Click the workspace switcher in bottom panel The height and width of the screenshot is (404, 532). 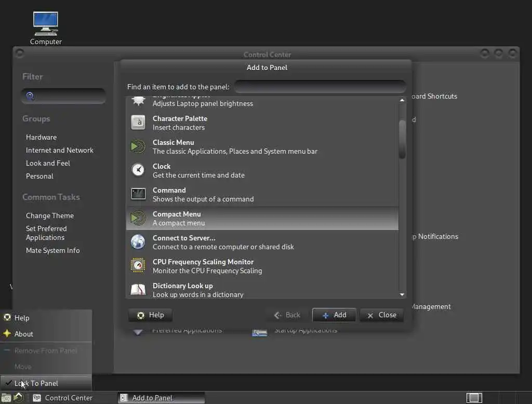click(x=474, y=398)
